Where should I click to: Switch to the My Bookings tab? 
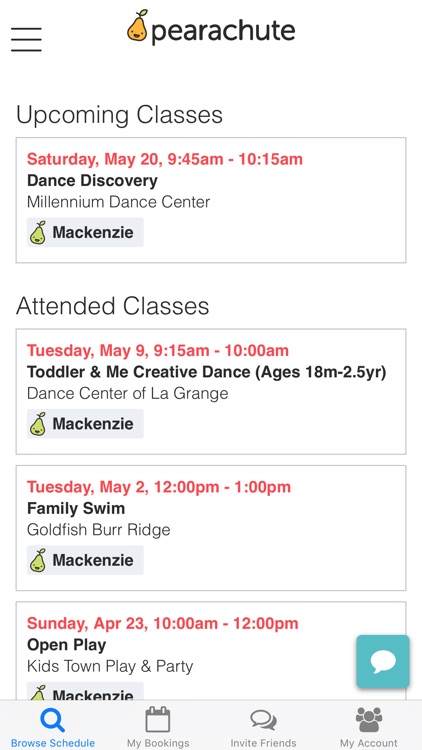pyautogui.click(x=158, y=726)
